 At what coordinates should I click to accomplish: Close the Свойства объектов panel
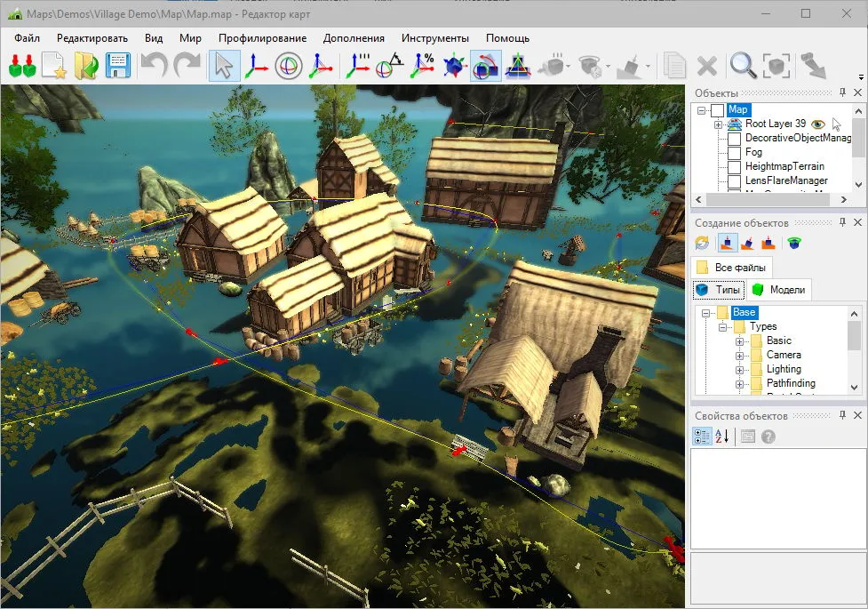click(x=857, y=415)
